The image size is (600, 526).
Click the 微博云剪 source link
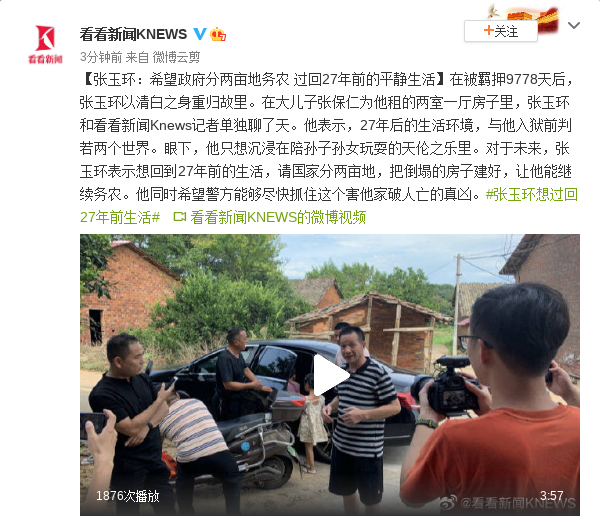[x=176, y=57]
